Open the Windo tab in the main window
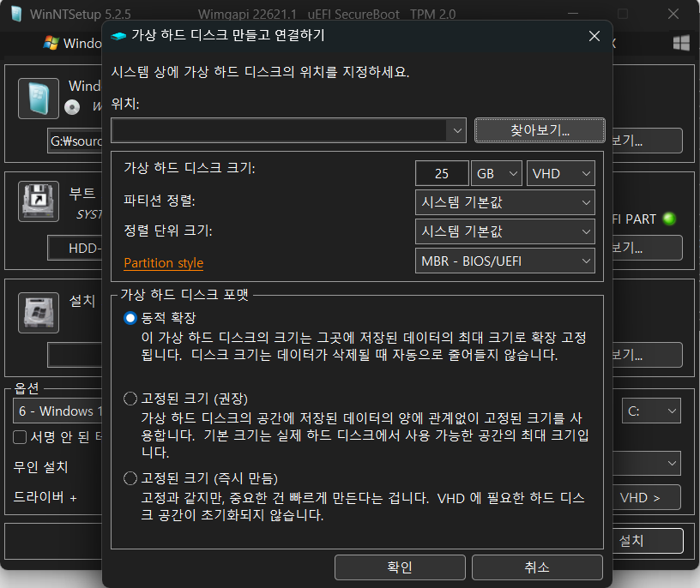The height and width of the screenshot is (588, 700). tap(72, 43)
